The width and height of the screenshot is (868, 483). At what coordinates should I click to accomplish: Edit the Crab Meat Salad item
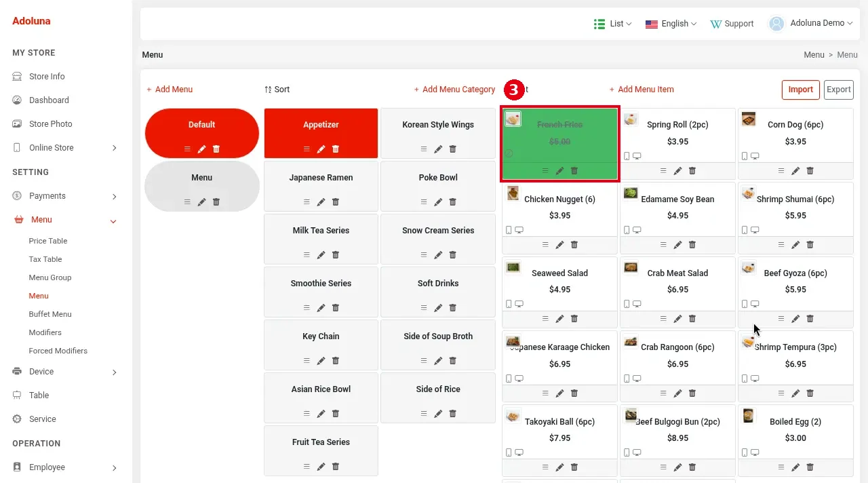tap(677, 319)
